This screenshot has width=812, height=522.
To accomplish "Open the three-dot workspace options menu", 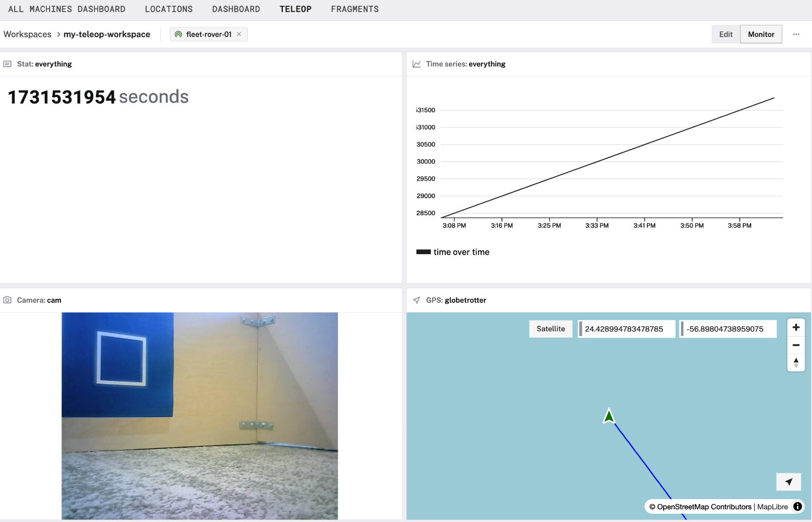I will click(x=796, y=34).
